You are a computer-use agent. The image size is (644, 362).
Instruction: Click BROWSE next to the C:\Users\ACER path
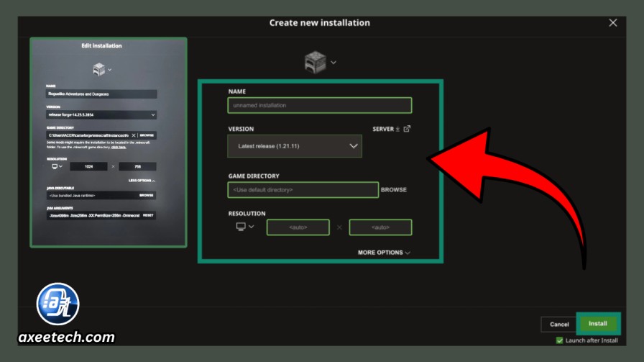click(x=147, y=135)
